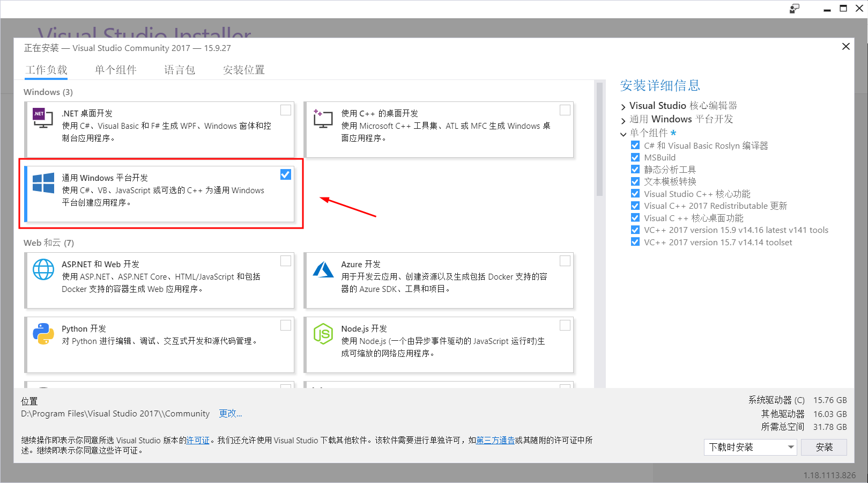Uncheck the 通用 Windows 平台开发 workload
Viewport: 868px width, 483px height.
coord(286,174)
